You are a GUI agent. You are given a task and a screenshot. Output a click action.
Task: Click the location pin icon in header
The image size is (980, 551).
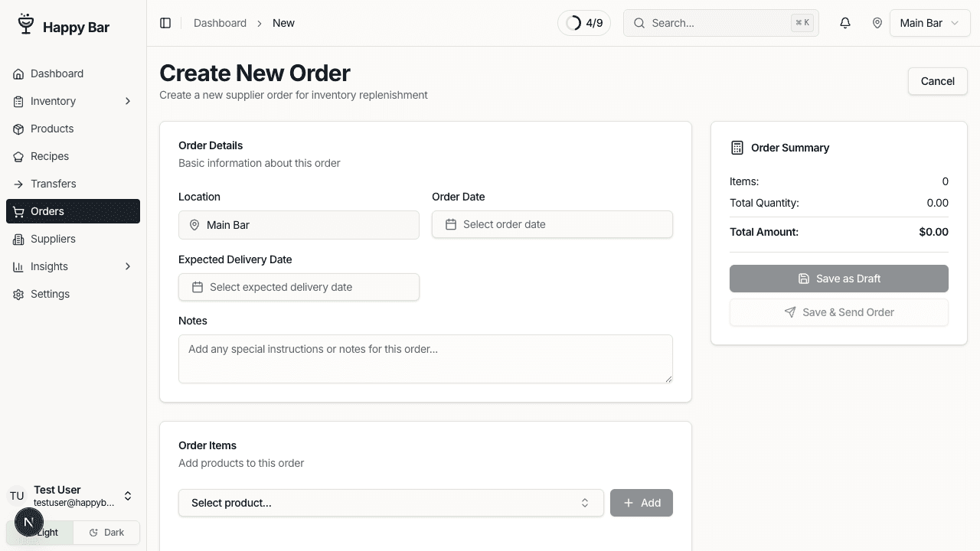point(877,23)
